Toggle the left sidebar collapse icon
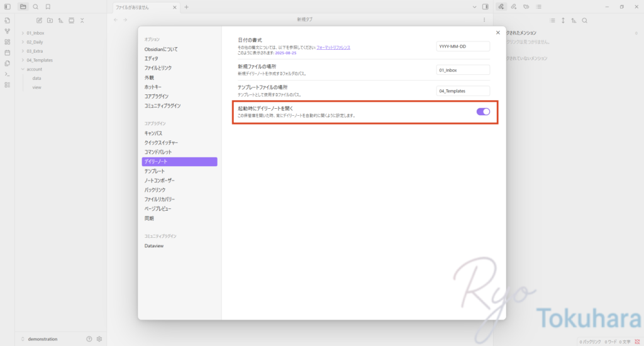644x346 pixels. 7,6
